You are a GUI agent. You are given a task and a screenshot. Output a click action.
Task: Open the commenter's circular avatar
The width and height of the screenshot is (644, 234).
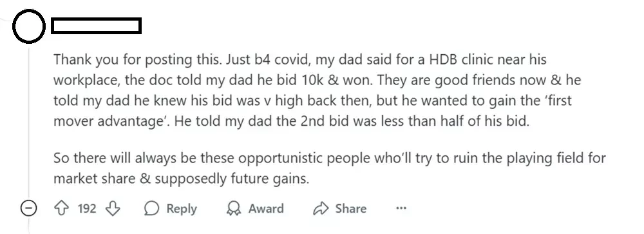[29, 26]
